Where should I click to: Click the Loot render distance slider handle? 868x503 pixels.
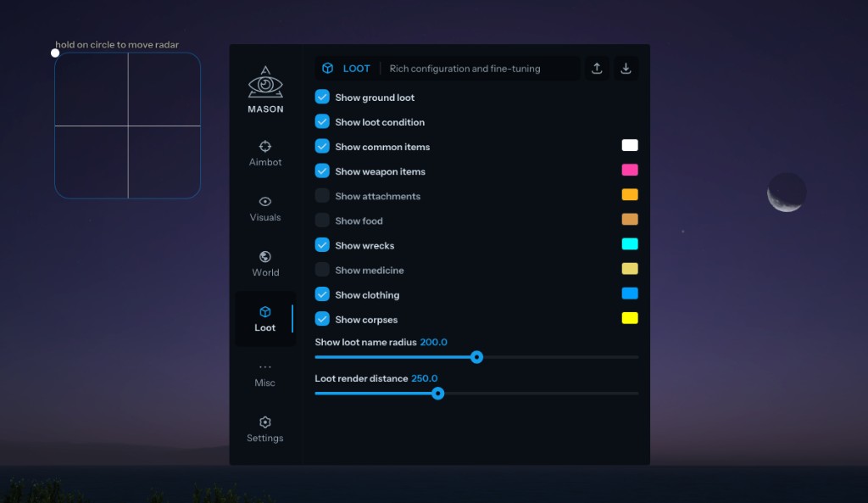[x=437, y=393]
